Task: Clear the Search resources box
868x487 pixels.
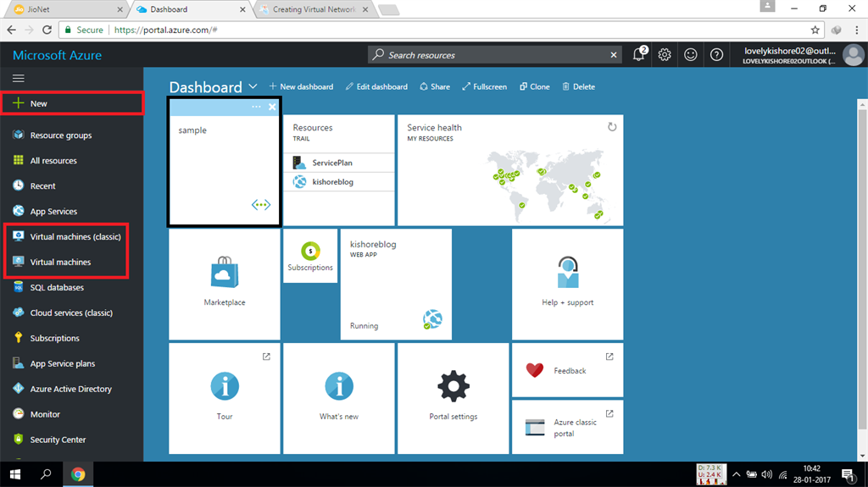Action: (614, 55)
